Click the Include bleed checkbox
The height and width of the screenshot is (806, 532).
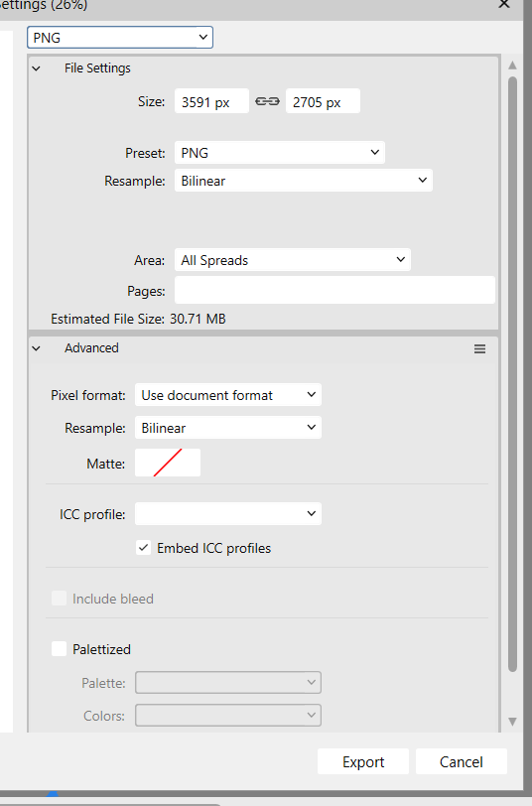[x=60, y=599]
